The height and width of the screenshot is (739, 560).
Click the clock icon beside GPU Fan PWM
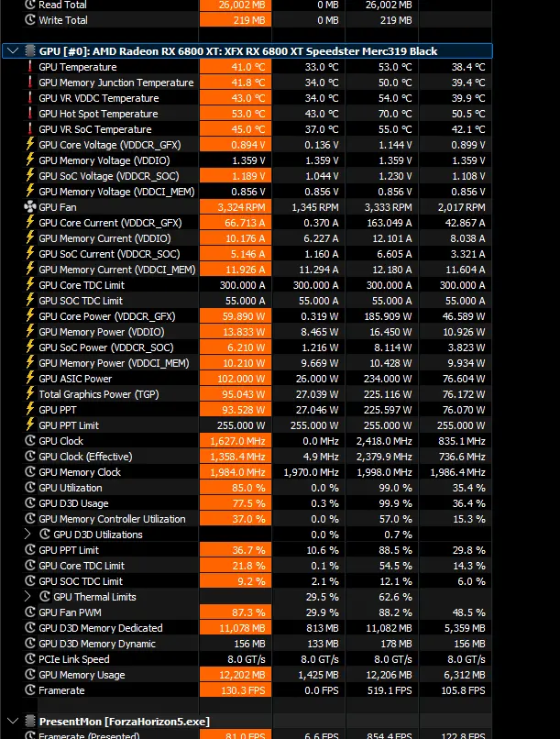coord(30,612)
